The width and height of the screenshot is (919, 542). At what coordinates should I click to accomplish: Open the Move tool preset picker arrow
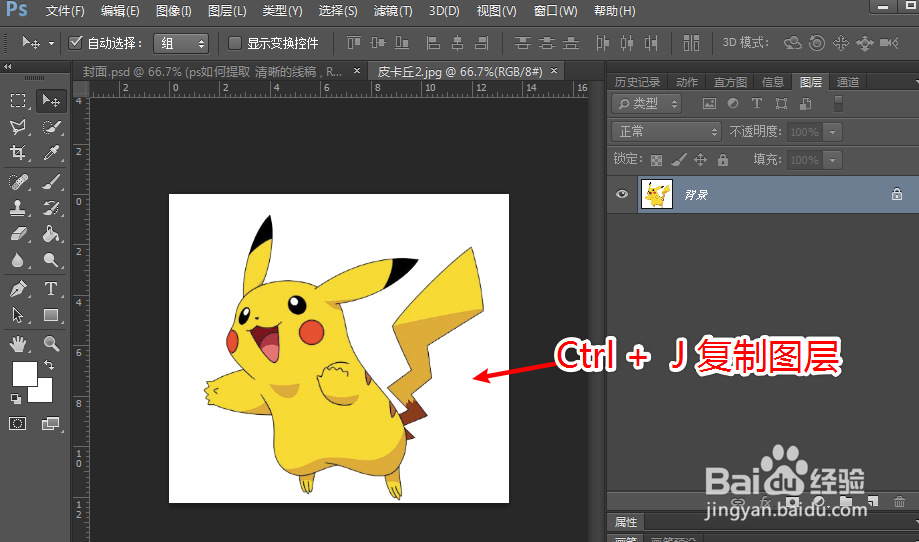point(51,43)
